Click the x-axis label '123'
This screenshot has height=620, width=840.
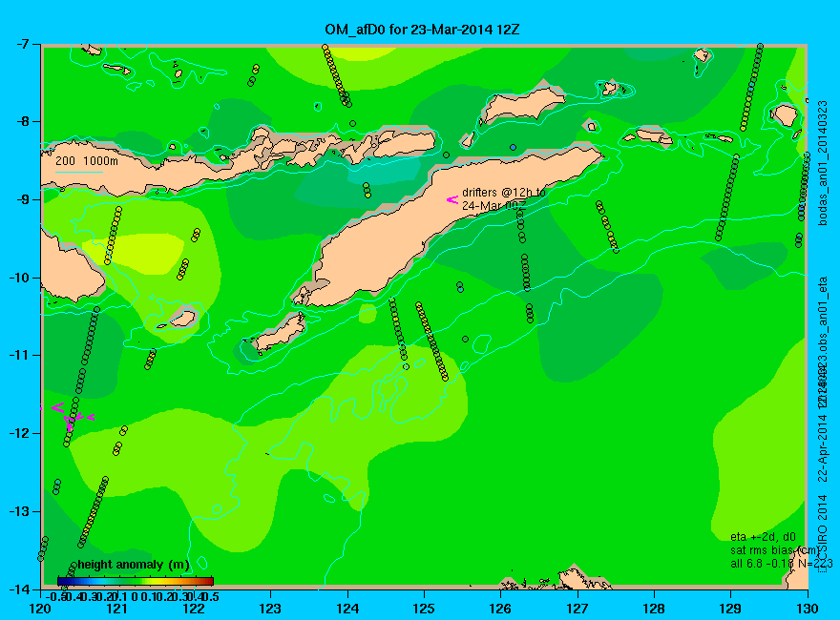pos(270,609)
